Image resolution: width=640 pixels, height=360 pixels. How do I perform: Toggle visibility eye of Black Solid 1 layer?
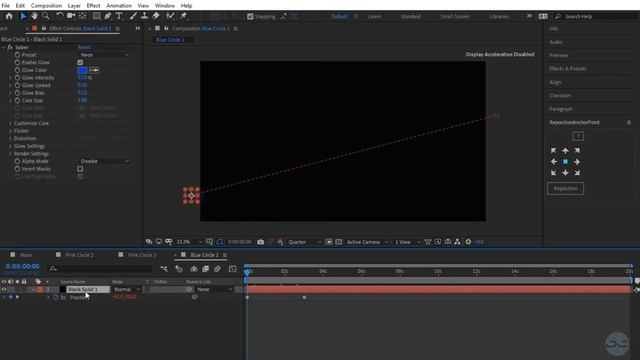(4, 289)
